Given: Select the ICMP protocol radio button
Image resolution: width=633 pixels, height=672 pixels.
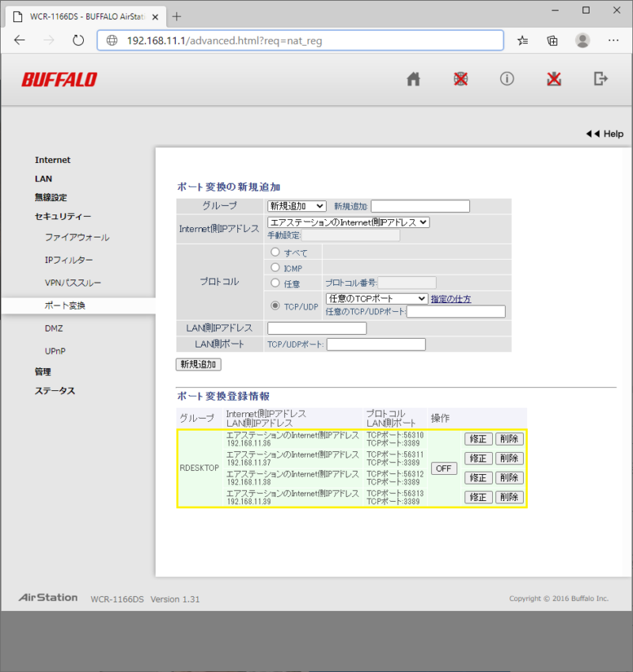Looking at the screenshot, I should [x=275, y=268].
